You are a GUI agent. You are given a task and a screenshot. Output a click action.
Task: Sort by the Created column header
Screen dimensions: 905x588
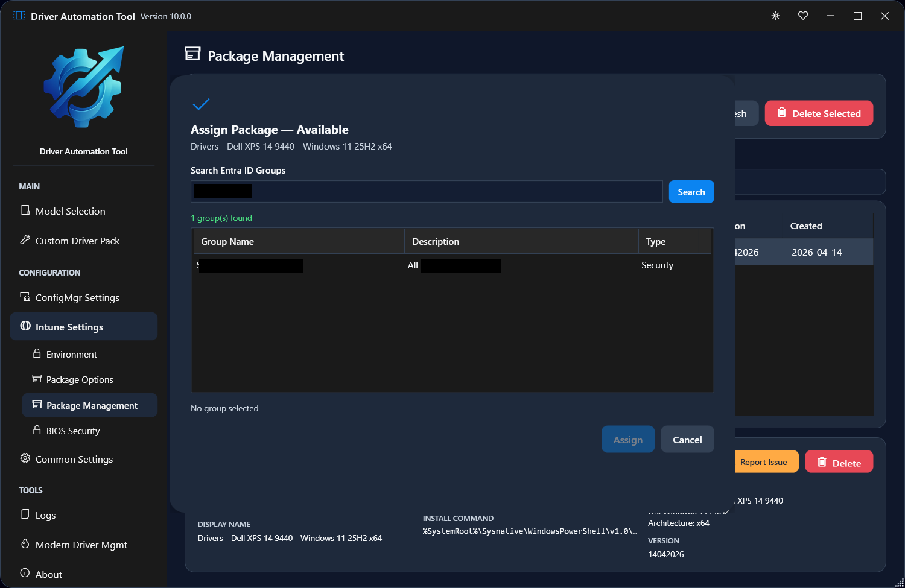click(828, 226)
